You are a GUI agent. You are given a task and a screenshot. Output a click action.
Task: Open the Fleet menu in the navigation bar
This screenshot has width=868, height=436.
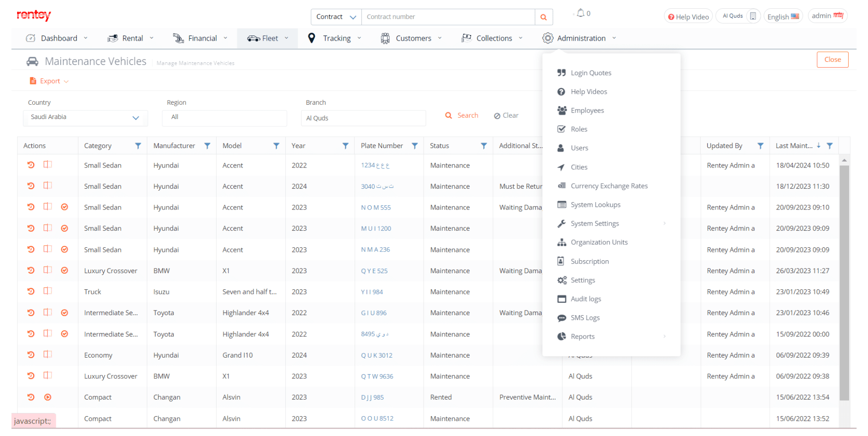click(x=267, y=38)
